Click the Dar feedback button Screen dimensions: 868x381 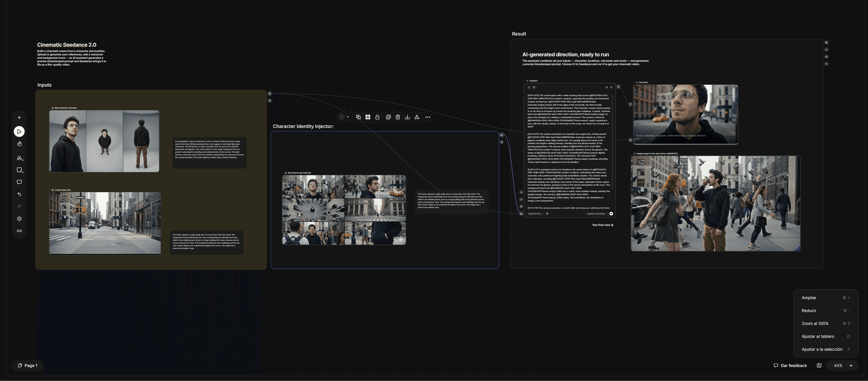790,365
